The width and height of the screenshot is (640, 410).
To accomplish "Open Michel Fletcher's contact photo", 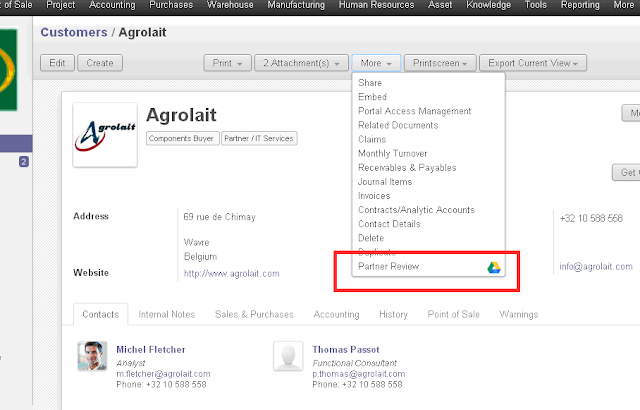I will [93, 356].
